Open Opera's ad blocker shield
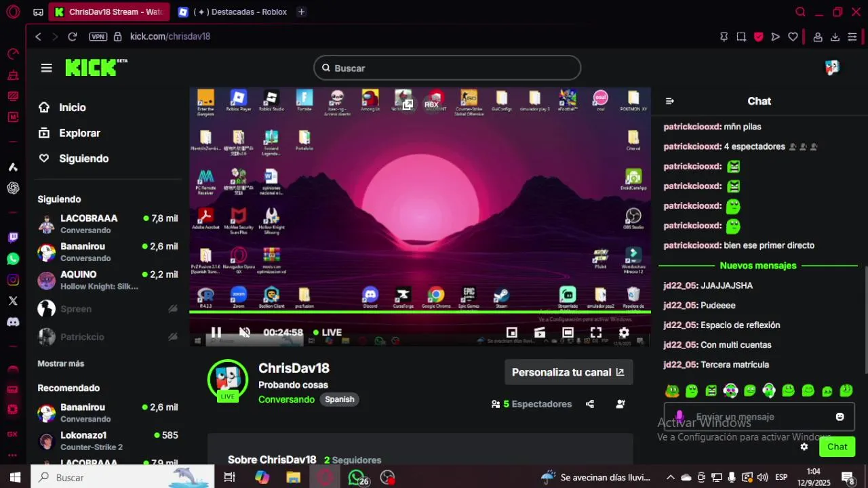 758,37
